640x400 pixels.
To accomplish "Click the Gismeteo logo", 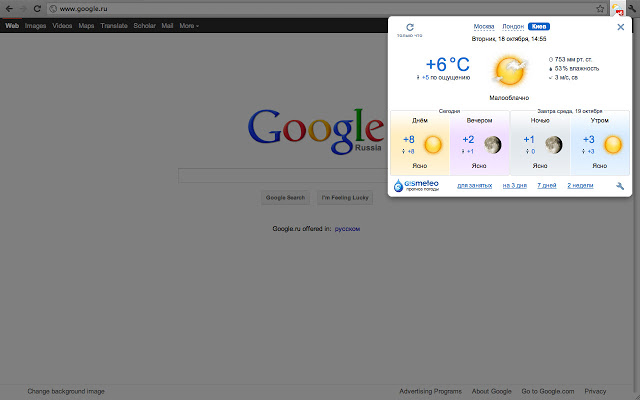I will pyautogui.click(x=416, y=185).
